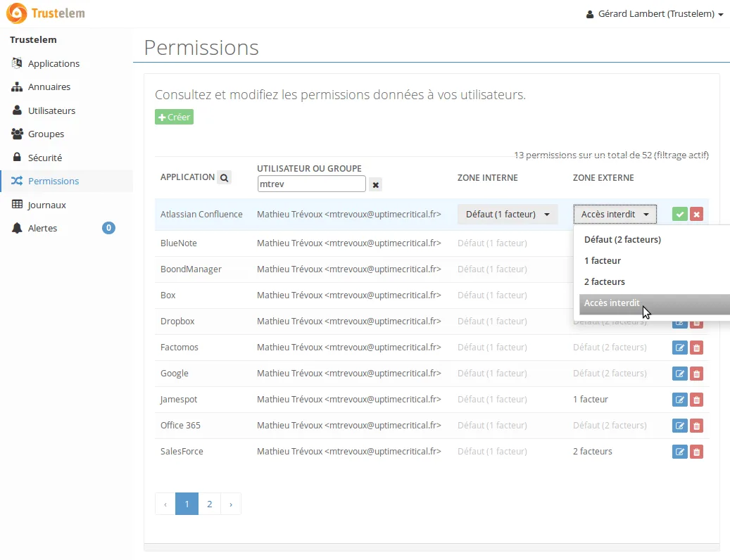Go to the next page arrow
730x560 pixels.
(231, 504)
